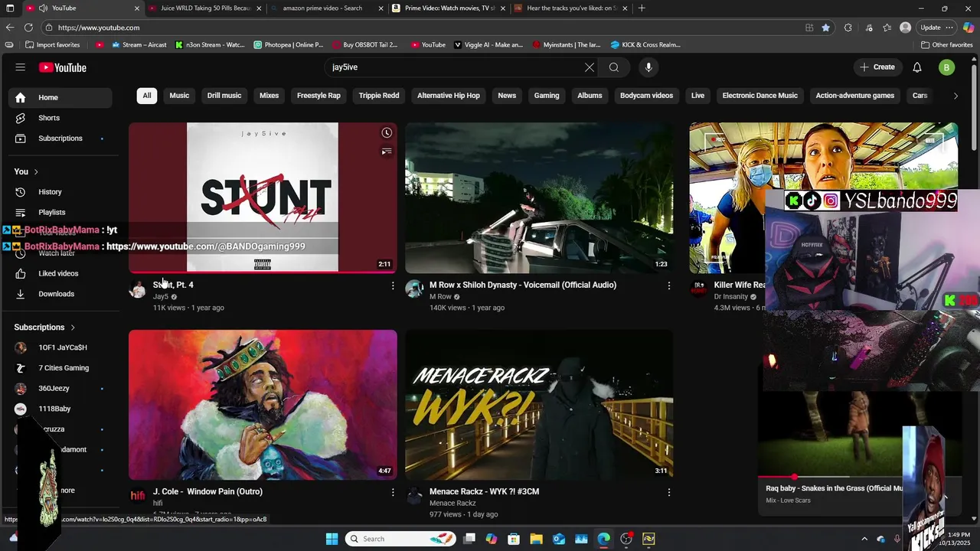This screenshot has height=551, width=980.
Task: Open browser Update button
Action: (x=937, y=28)
